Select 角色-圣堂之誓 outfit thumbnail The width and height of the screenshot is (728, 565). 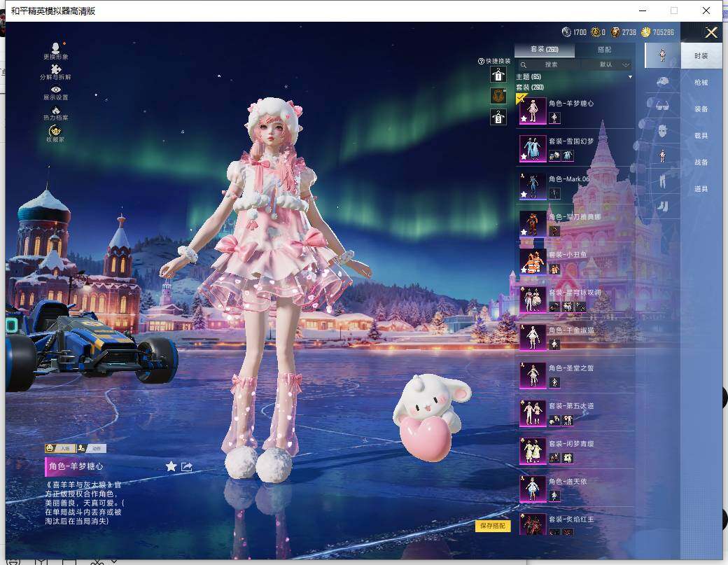pyautogui.click(x=533, y=375)
